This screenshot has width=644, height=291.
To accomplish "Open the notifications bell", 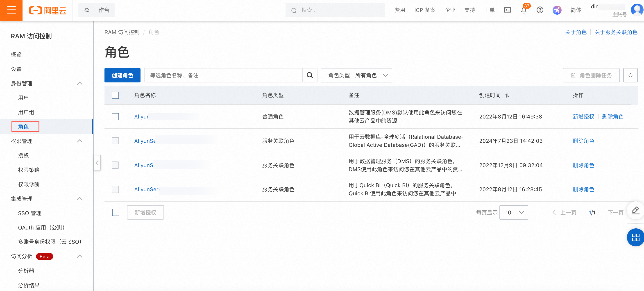I will pyautogui.click(x=524, y=11).
